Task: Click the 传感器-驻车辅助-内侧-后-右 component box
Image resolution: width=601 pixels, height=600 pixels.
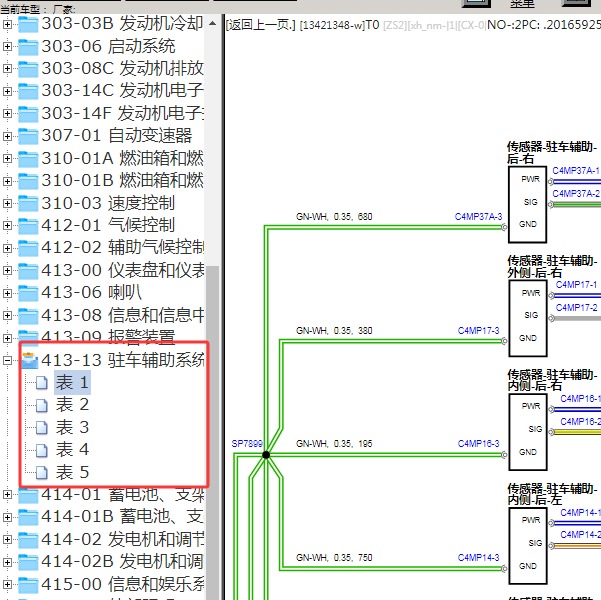Action: pos(528,432)
